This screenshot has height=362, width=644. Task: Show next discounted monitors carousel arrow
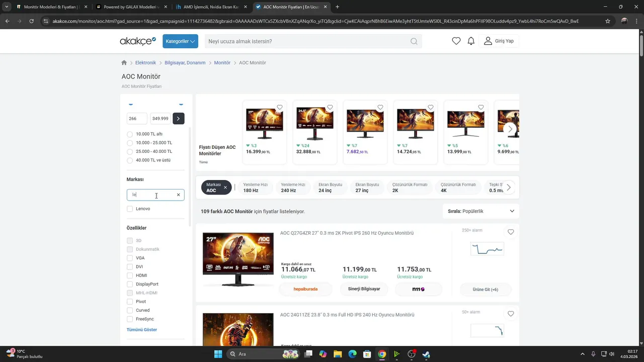(x=510, y=129)
